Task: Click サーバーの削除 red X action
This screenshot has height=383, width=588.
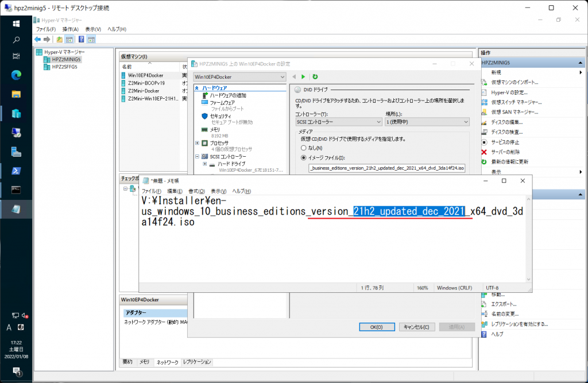Action: click(x=505, y=152)
